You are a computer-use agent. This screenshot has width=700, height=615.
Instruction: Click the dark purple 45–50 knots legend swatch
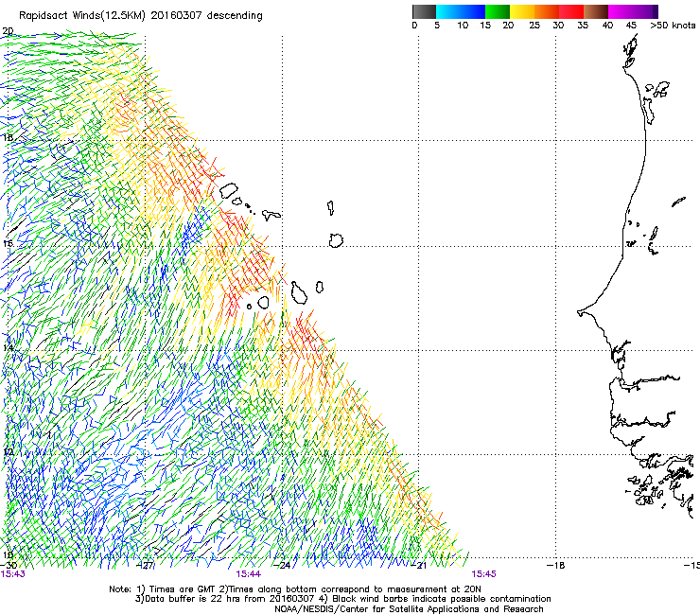645,11
